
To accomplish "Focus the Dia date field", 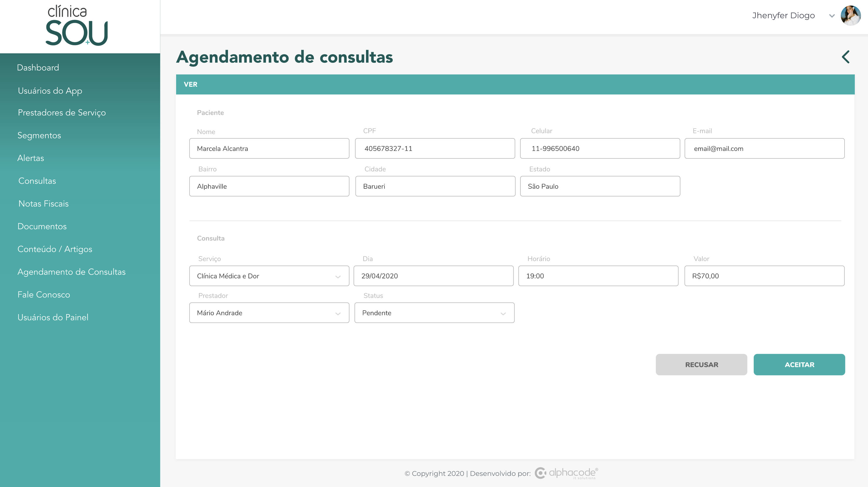I will pos(433,276).
